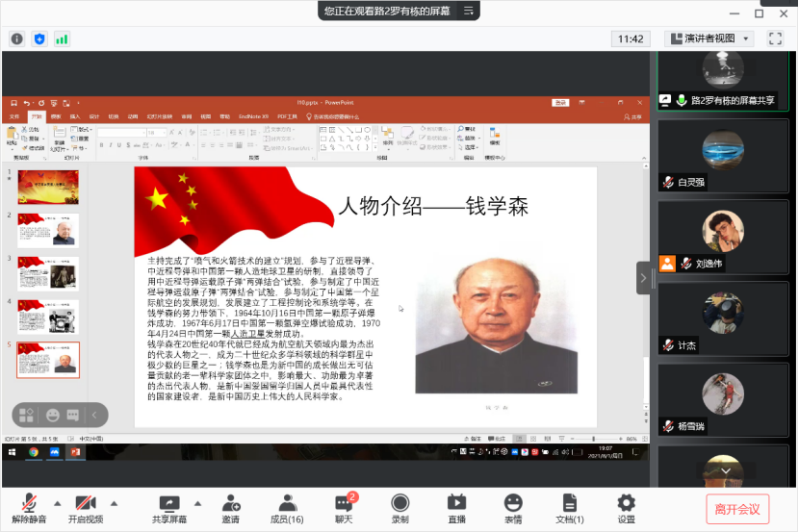Open audio options arrow beside 解除静音
The height and width of the screenshot is (532, 799).
point(57,503)
